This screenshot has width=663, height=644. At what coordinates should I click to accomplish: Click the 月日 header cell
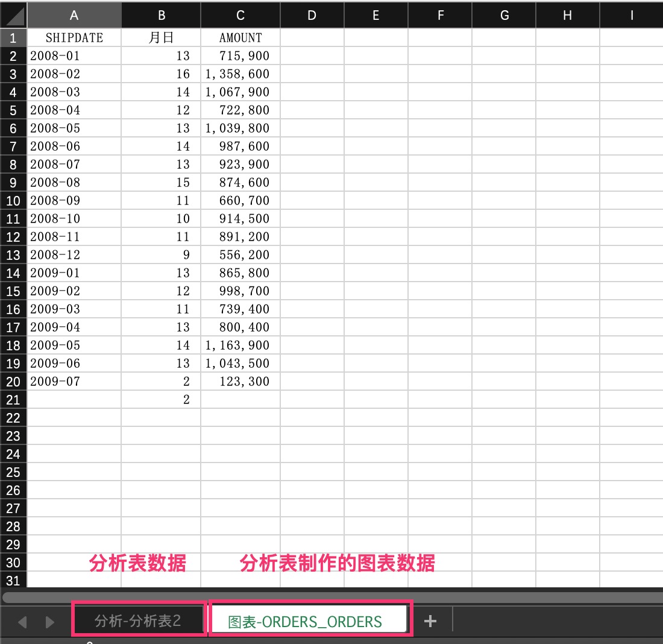coord(161,37)
